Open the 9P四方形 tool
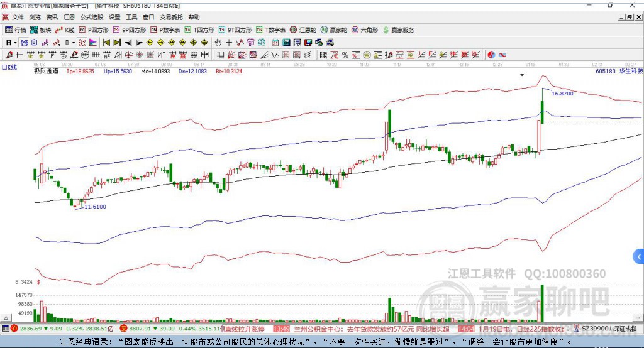This screenshot has height=348, width=644. pyautogui.click(x=130, y=30)
